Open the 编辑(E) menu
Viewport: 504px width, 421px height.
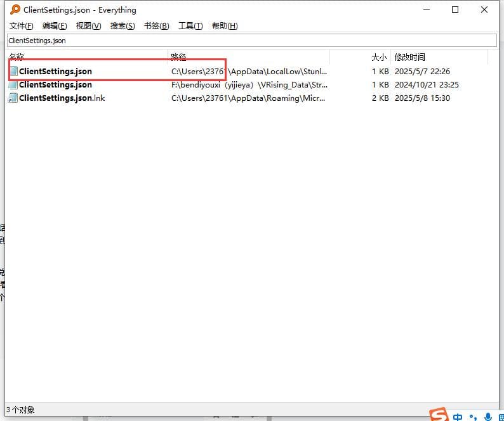(55, 26)
